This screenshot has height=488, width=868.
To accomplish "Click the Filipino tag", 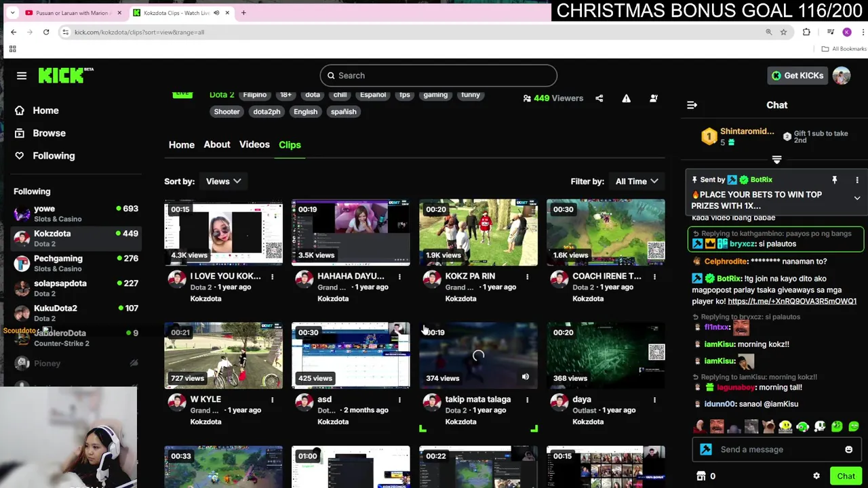I will pos(255,95).
